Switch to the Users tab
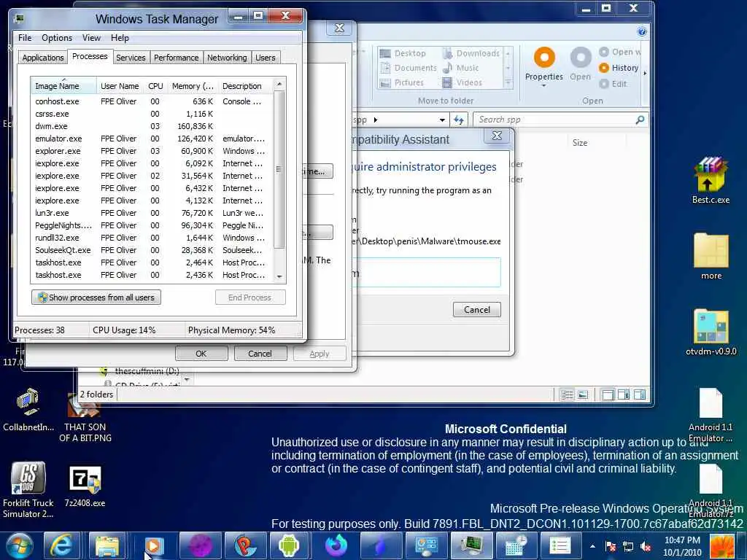This screenshot has width=747, height=560. point(266,58)
